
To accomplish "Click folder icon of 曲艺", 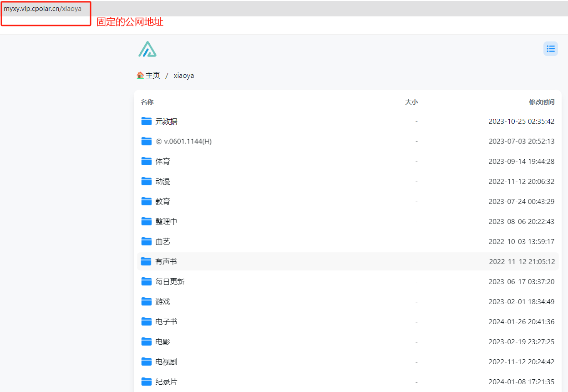I will coord(147,241).
